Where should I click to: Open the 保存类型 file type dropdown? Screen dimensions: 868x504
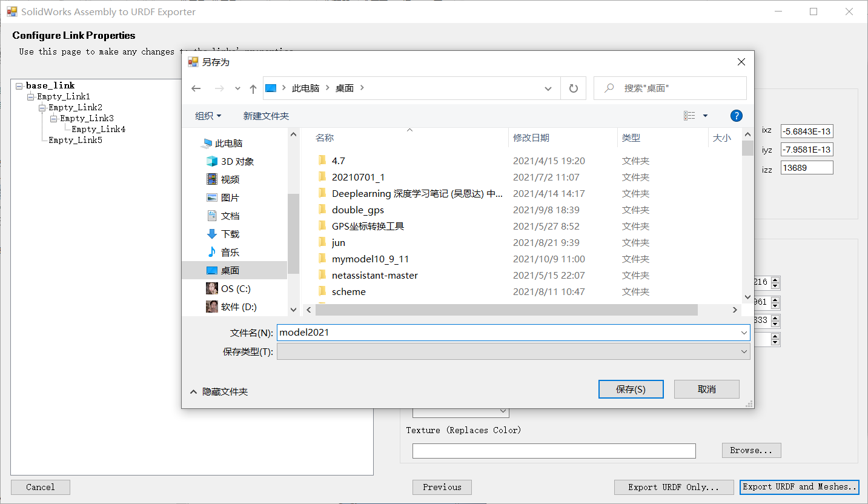pyautogui.click(x=512, y=351)
